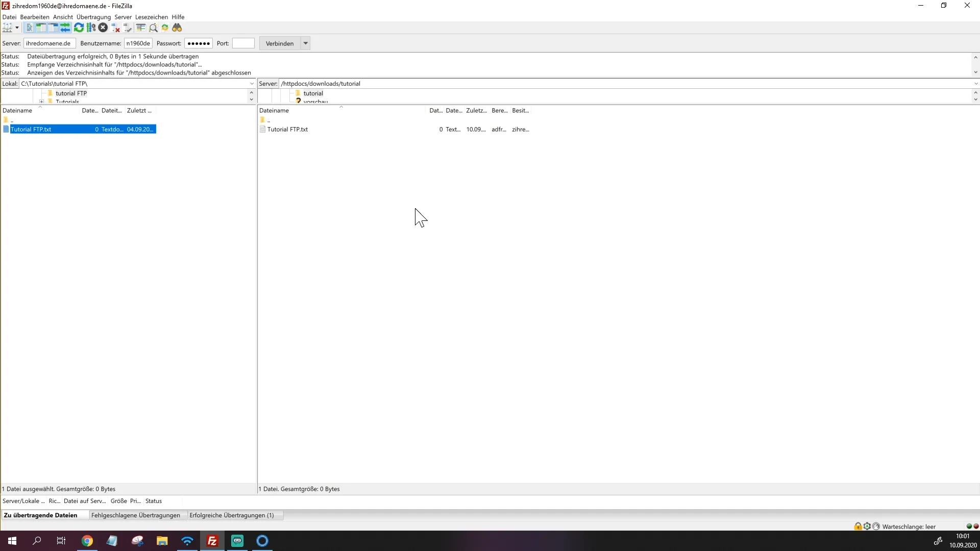Toggle directory comparison
This screenshot has height=551, width=980.
coord(153,28)
